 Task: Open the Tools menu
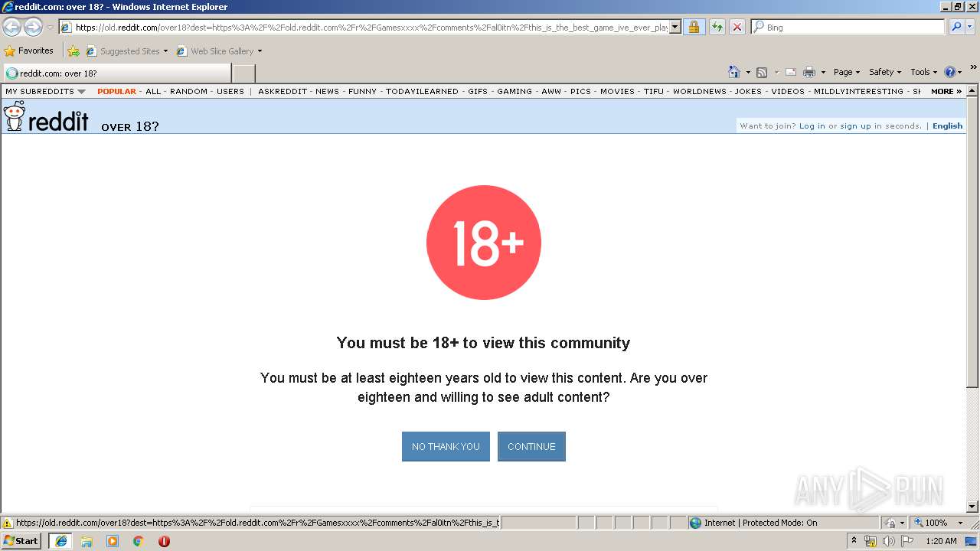click(x=924, y=72)
